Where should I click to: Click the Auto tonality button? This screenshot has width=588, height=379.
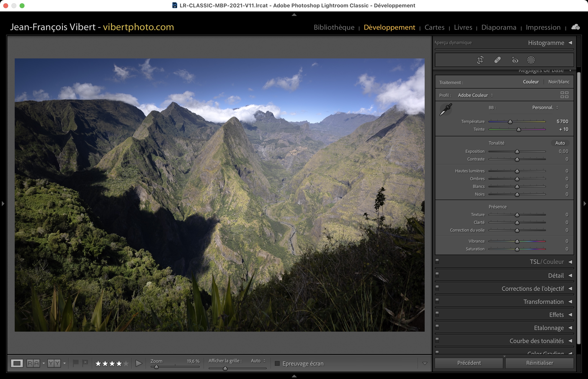560,143
